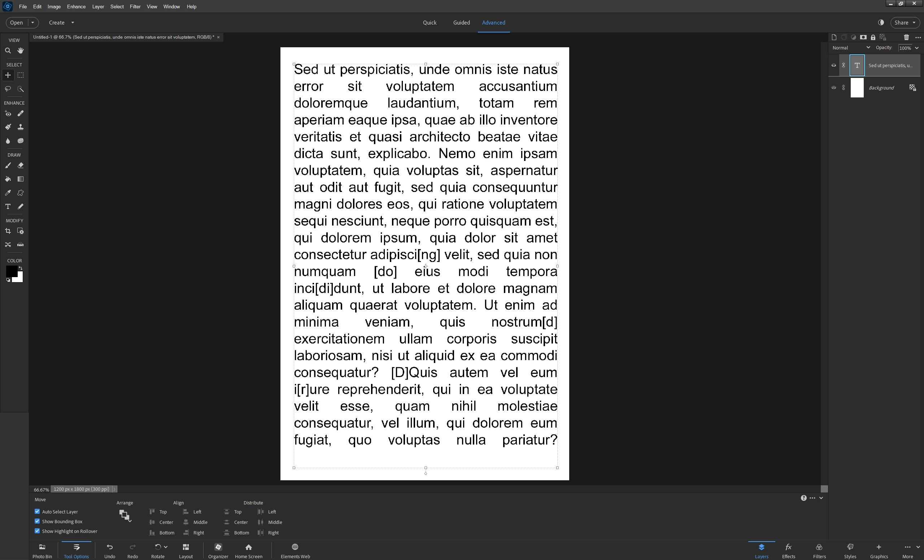Hide the Background layer
924x560 pixels.
click(x=834, y=88)
